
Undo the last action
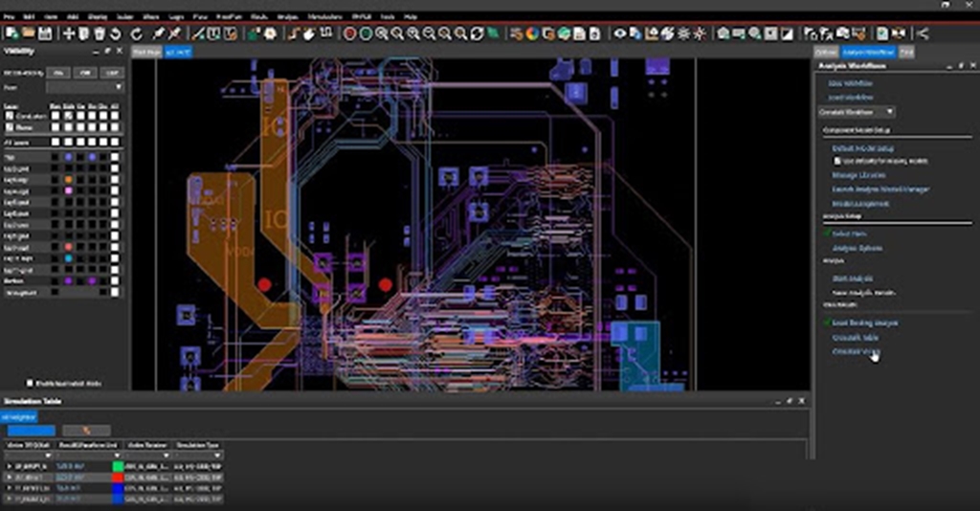point(116,33)
